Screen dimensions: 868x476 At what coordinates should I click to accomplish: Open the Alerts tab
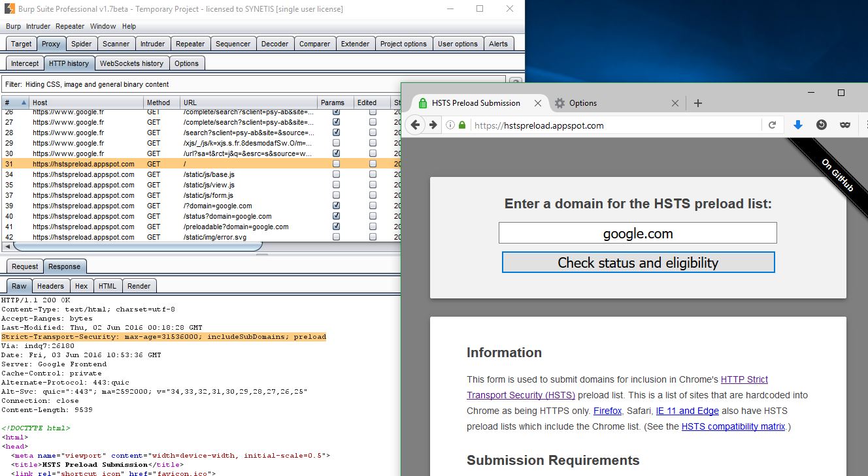(x=498, y=44)
